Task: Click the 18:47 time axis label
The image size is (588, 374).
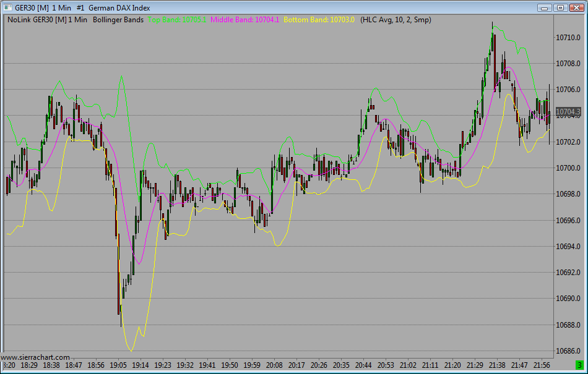Action: pos(74,365)
